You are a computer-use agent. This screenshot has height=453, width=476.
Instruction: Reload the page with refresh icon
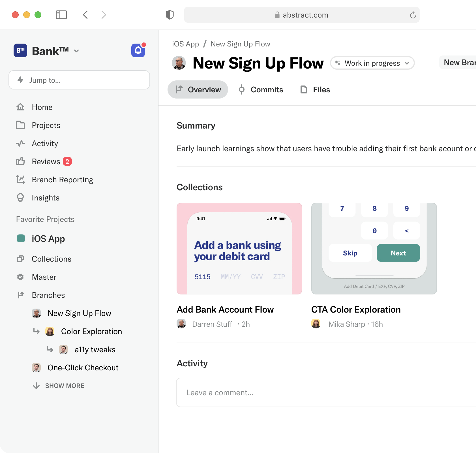coord(413,15)
